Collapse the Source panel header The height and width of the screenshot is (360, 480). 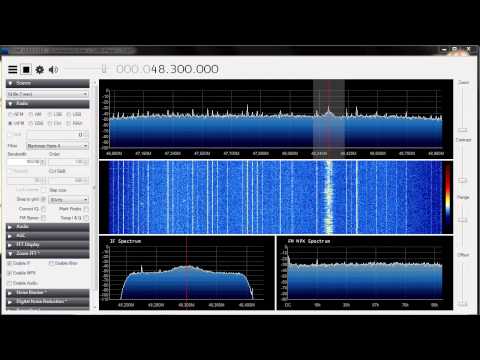pos(48,83)
